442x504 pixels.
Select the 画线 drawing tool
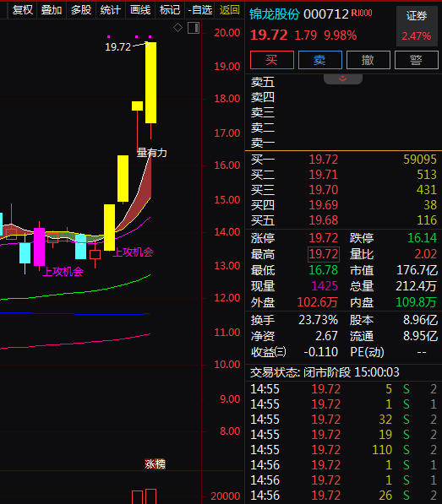click(x=140, y=10)
